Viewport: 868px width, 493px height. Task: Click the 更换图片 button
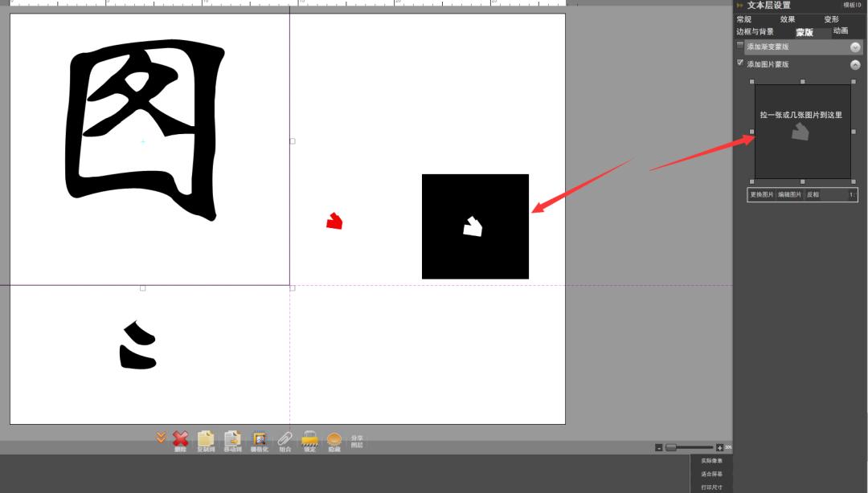[762, 194]
